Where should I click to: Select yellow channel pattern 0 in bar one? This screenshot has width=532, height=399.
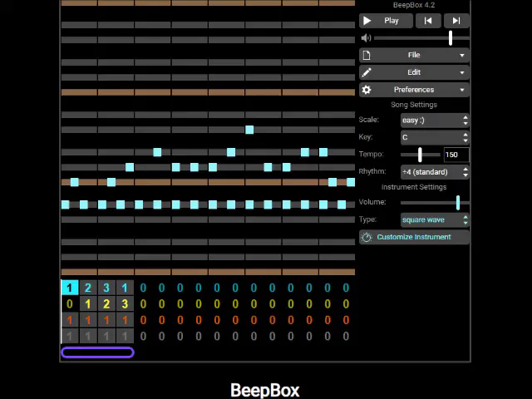coord(70,304)
